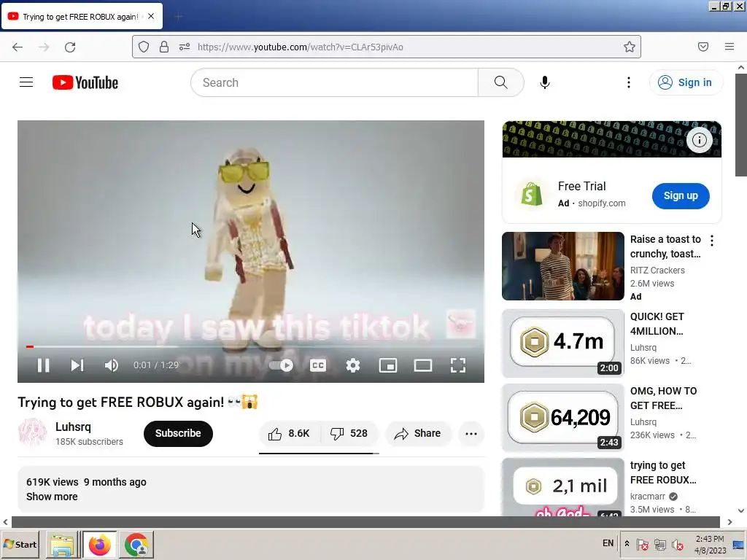Viewport: 747px width, 560px height.
Task: Open tracking protection shield icon
Action: [x=144, y=47]
